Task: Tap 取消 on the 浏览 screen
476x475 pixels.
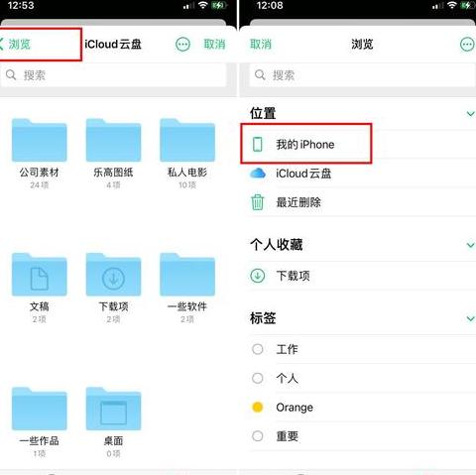Action: 261,44
